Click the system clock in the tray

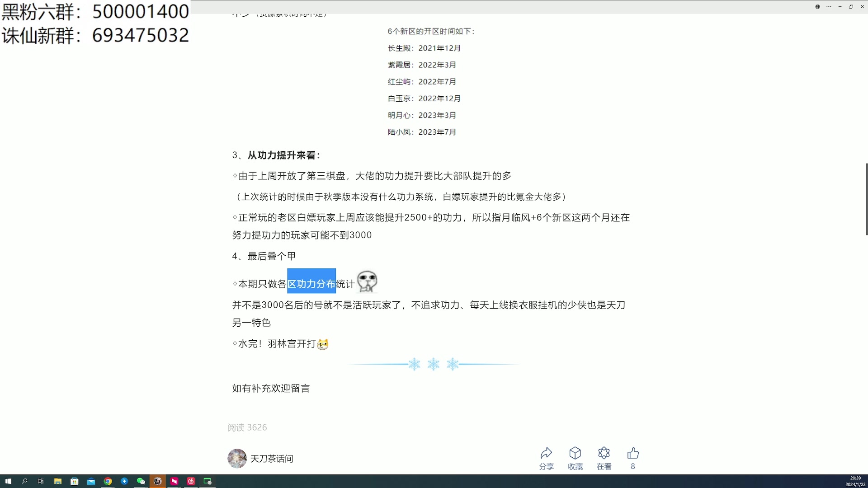point(856,481)
